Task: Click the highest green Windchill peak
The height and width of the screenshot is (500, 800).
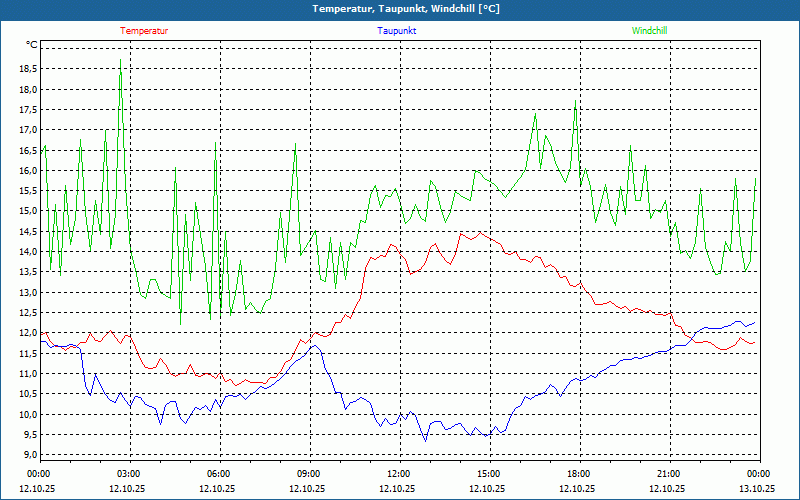Action: point(121,59)
